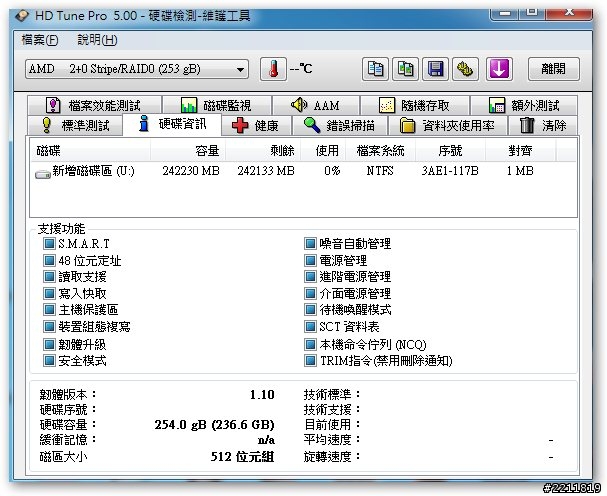This screenshot has width=607, height=496.
Task: Toggle the 安全模式 checkbox
Action: click(x=49, y=360)
